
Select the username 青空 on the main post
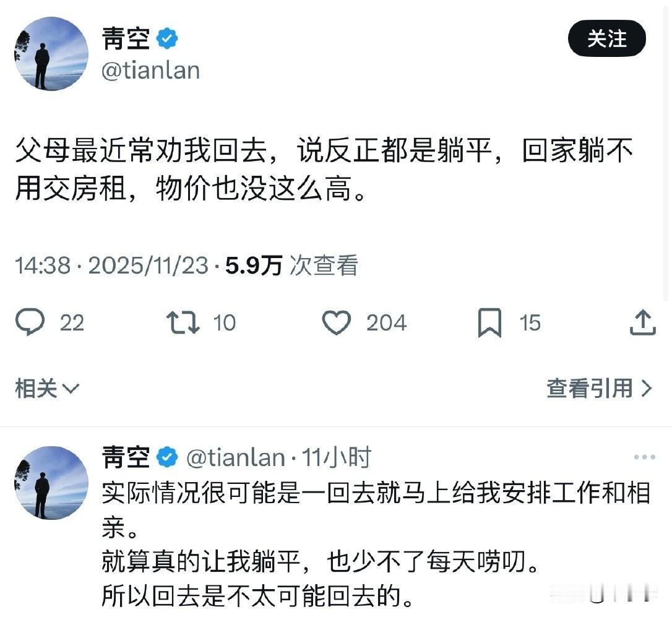click(124, 38)
